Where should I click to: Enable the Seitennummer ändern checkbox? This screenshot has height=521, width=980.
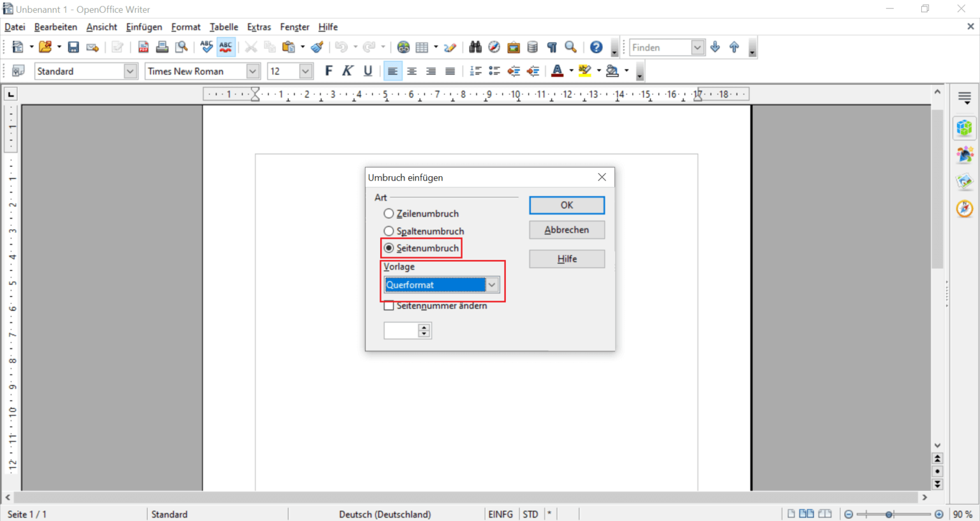tap(389, 306)
